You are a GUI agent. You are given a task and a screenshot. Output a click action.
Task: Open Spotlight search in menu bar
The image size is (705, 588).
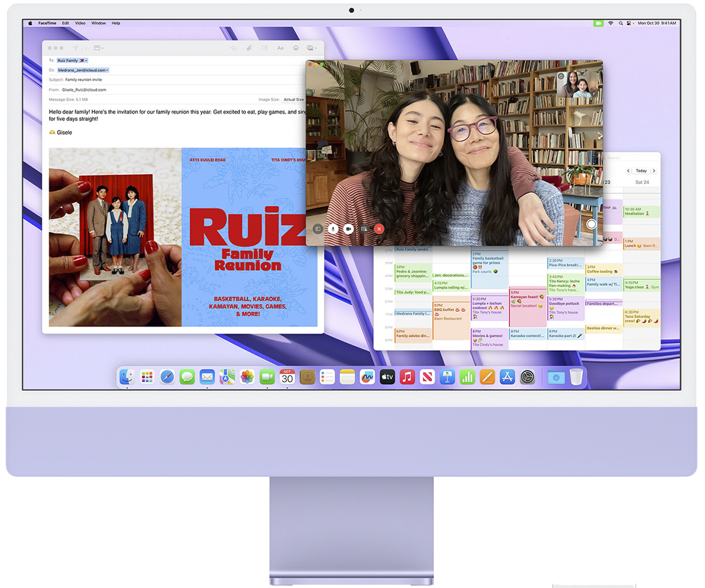coord(621,23)
